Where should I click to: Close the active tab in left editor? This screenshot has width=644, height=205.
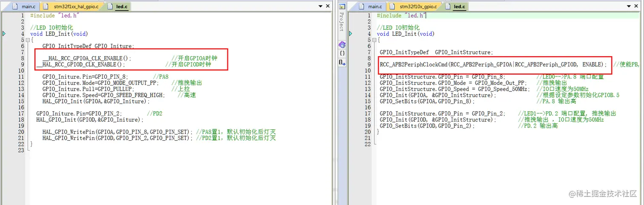pyautogui.click(x=328, y=6)
